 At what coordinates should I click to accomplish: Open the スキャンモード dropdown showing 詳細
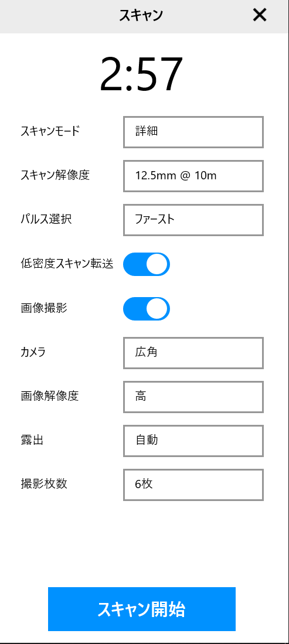(x=193, y=132)
